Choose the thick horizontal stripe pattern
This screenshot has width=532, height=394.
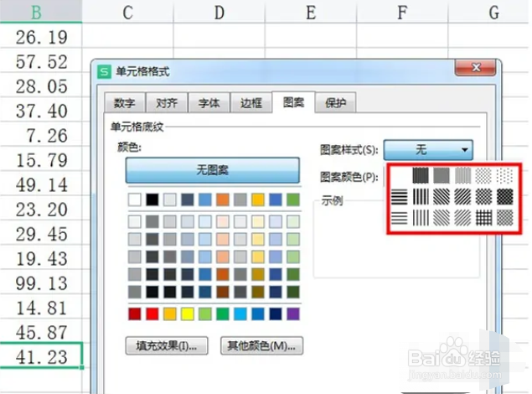399,197
